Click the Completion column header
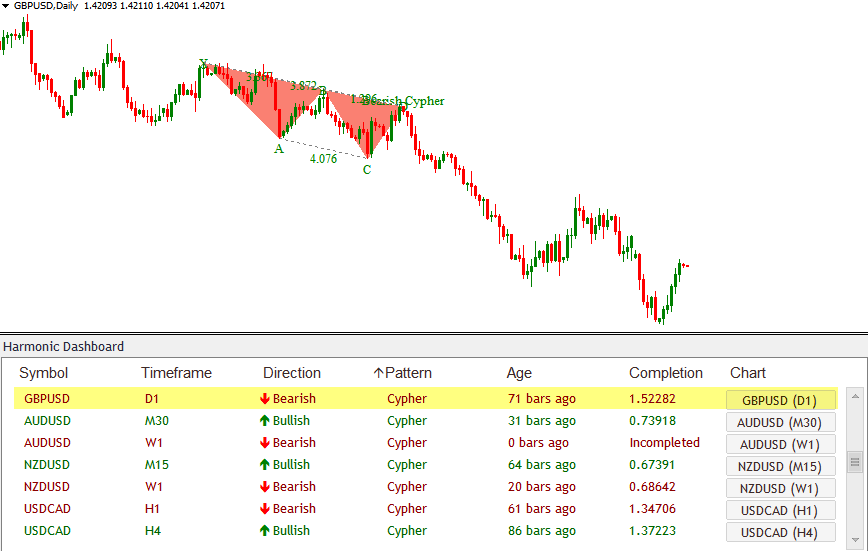The width and height of the screenshot is (868, 551). pyautogui.click(x=665, y=373)
